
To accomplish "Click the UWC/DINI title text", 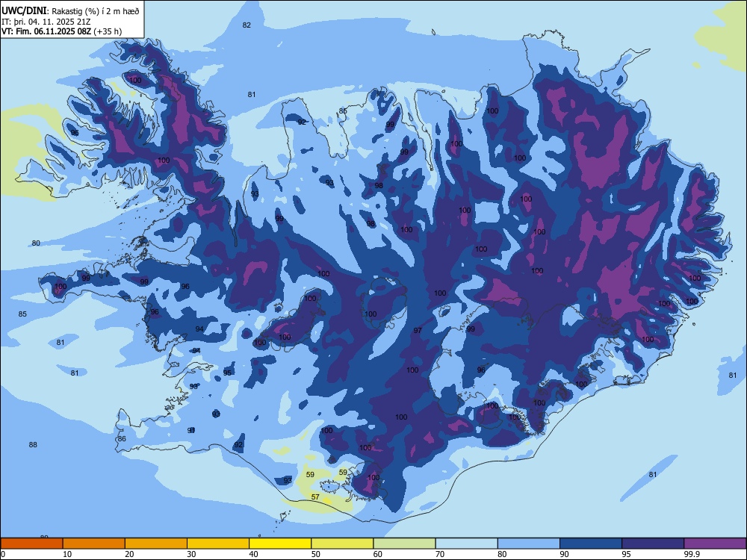I will (x=24, y=10).
